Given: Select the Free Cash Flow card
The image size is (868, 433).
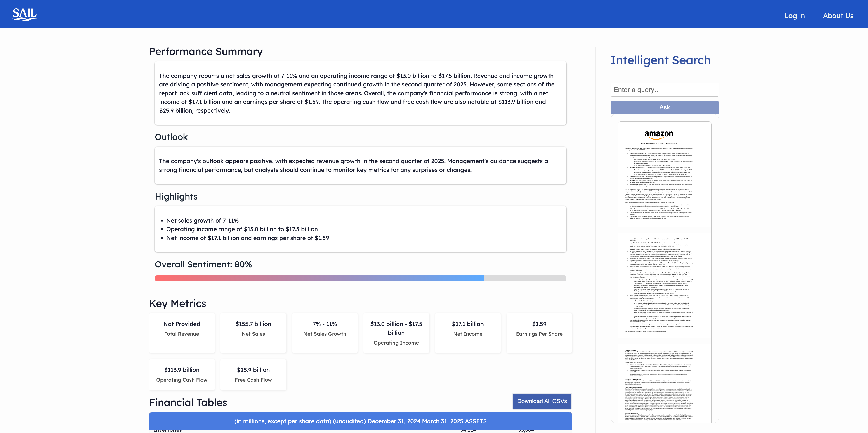Looking at the screenshot, I should pos(253,374).
